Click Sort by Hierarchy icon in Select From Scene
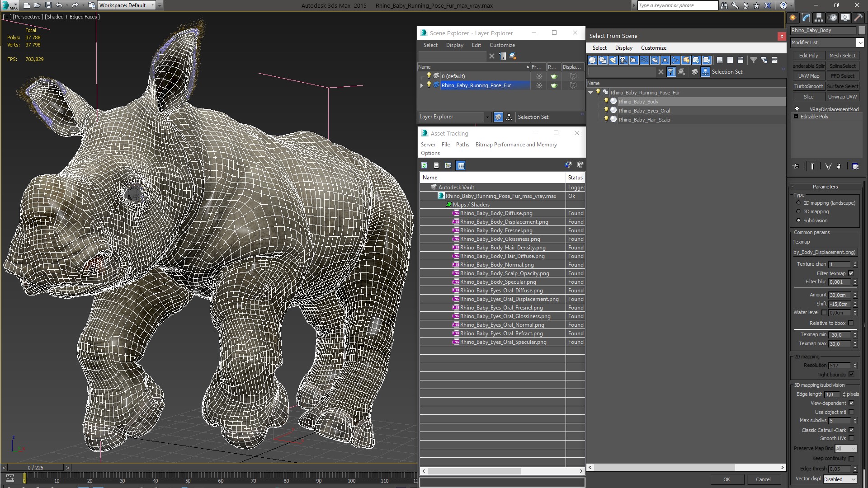Image resolution: width=868 pixels, height=488 pixels. pos(706,72)
